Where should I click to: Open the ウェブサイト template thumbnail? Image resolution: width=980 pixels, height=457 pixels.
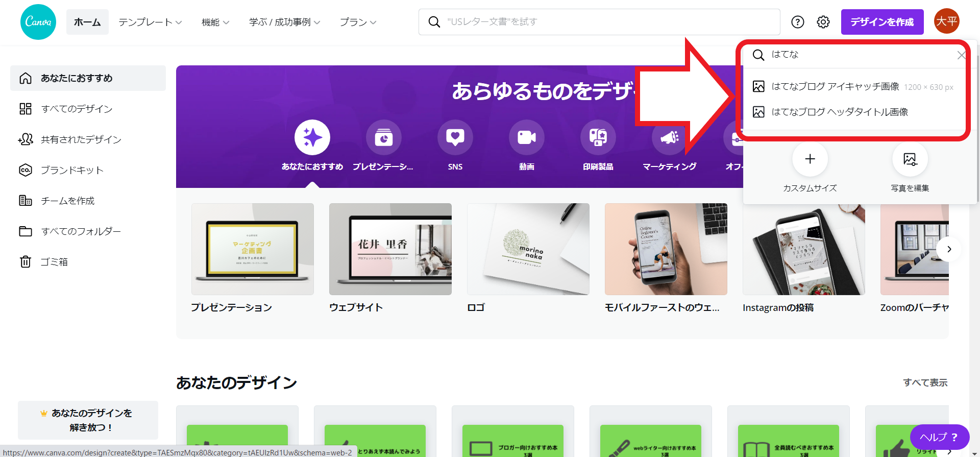click(390, 249)
